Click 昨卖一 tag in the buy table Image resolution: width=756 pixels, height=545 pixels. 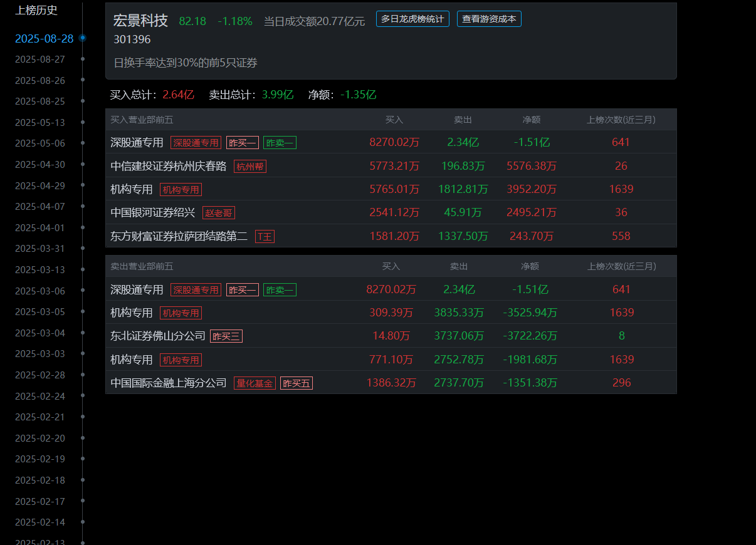pyautogui.click(x=280, y=143)
